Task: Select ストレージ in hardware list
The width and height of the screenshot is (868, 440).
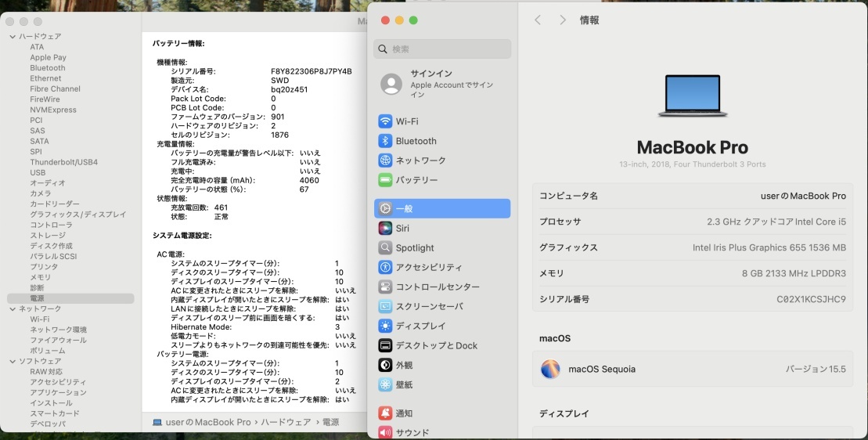Action: (x=48, y=236)
